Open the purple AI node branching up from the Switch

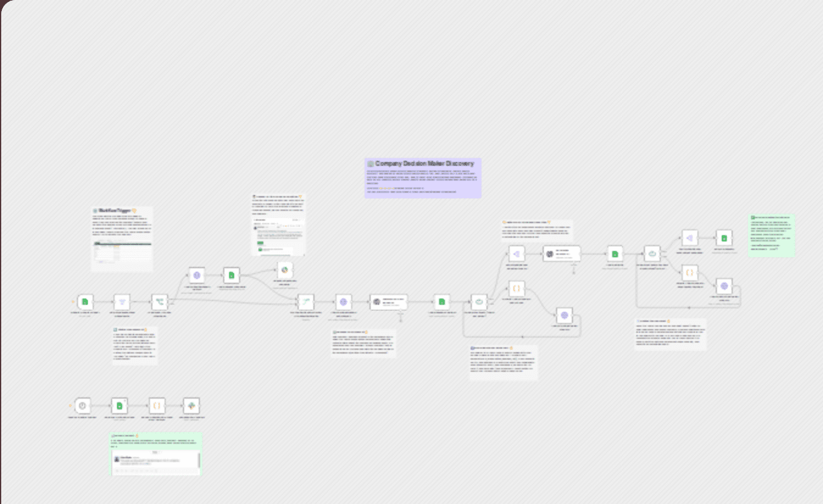tap(197, 275)
